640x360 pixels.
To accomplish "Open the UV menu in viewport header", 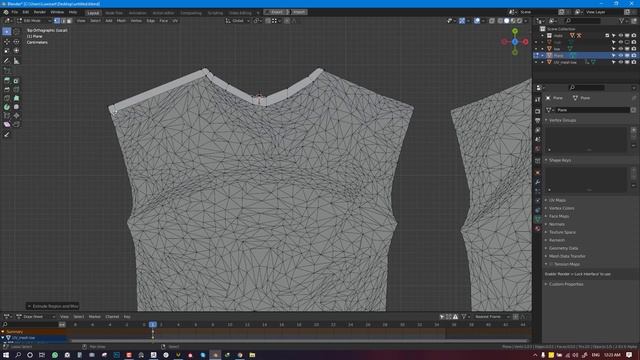I will coord(175,20).
